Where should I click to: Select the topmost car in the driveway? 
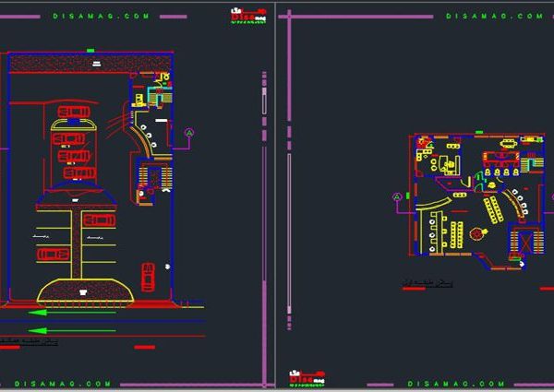point(72,113)
